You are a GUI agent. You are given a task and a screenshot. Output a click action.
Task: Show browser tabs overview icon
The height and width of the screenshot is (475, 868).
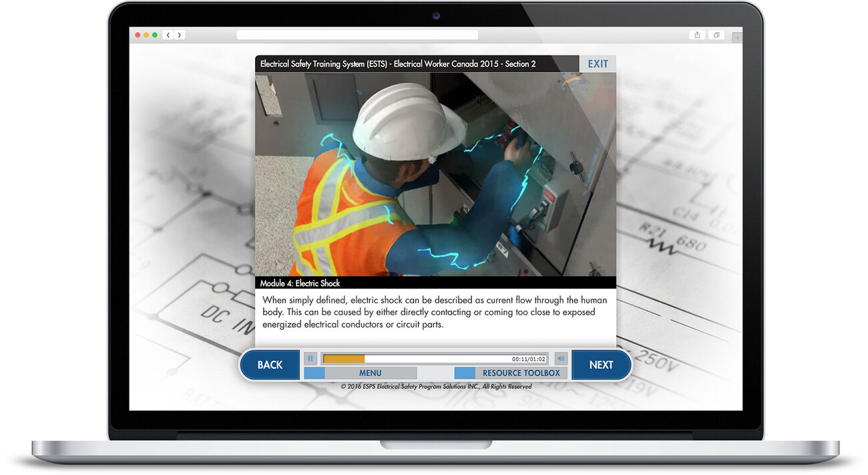point(716,35)
